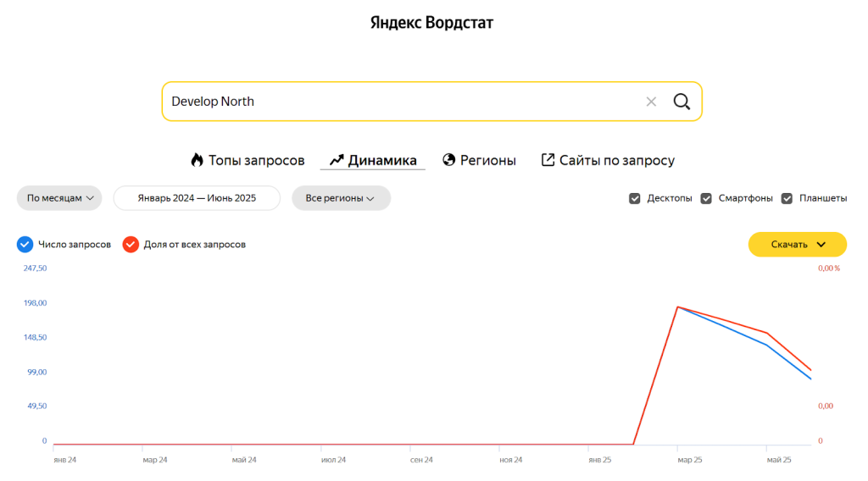Screen dimensions: 868x481
Task: Uncheck the Смартфоны checkbox
Action: click(x=706, y=198)
